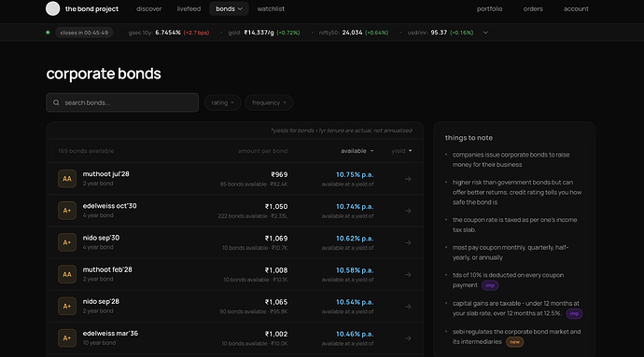Click the search magnifier icon

point(56,103)
